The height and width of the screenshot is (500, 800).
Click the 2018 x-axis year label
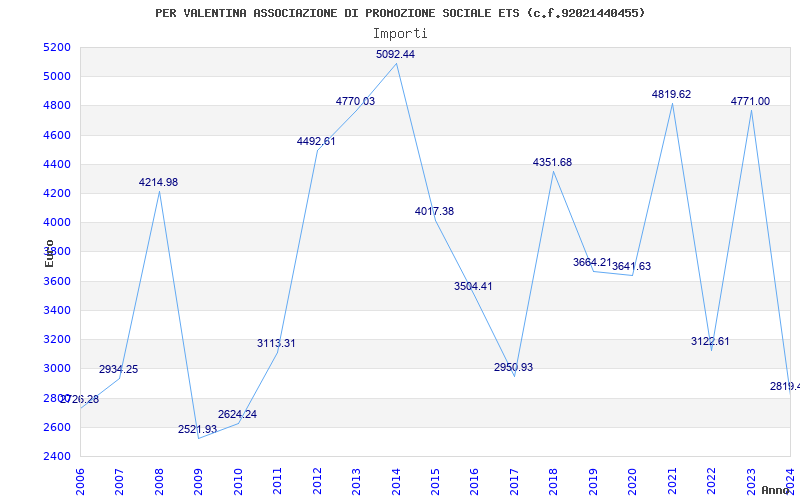pos(554,482)
